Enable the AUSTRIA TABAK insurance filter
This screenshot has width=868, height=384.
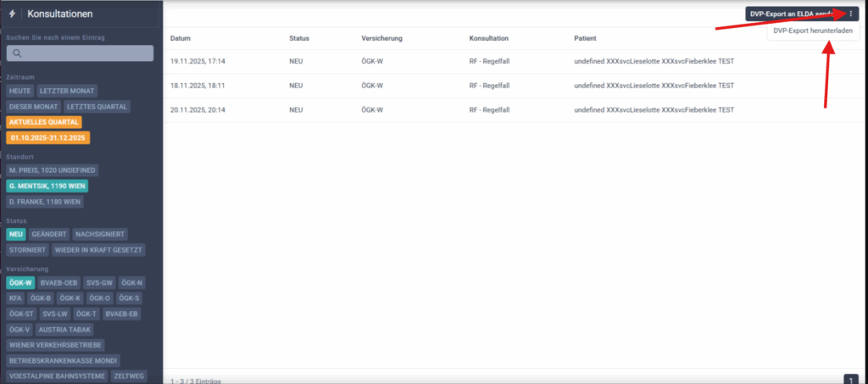(x=65, y=330)
